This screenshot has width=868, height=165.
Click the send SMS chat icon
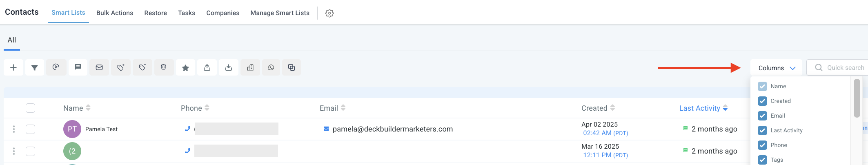78,67
